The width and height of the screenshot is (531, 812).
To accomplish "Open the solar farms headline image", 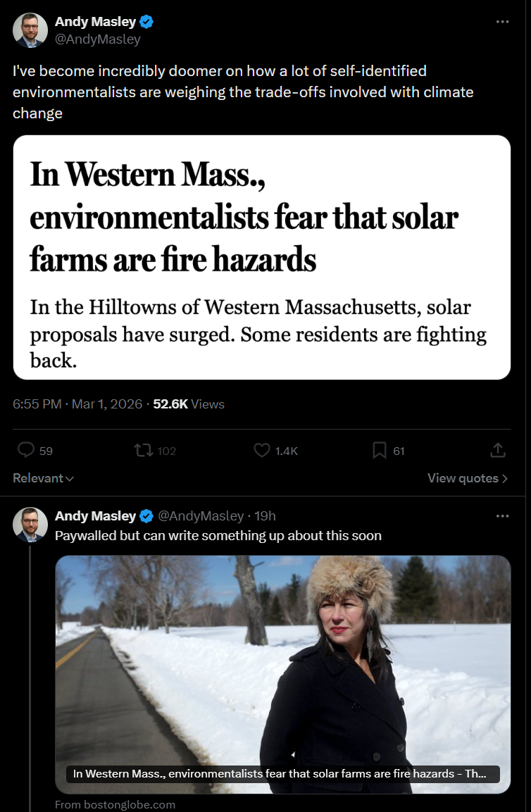I will click(262, 257).
